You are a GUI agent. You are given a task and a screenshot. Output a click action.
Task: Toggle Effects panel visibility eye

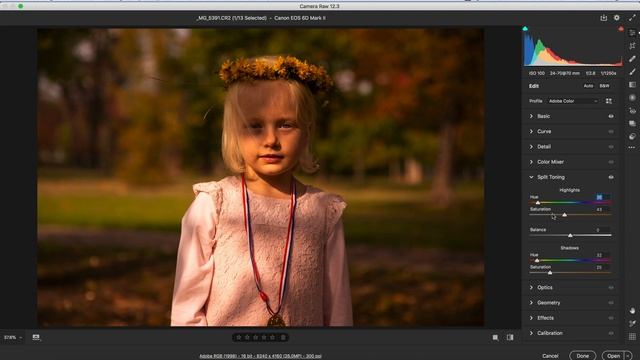(x=611, y=318)
